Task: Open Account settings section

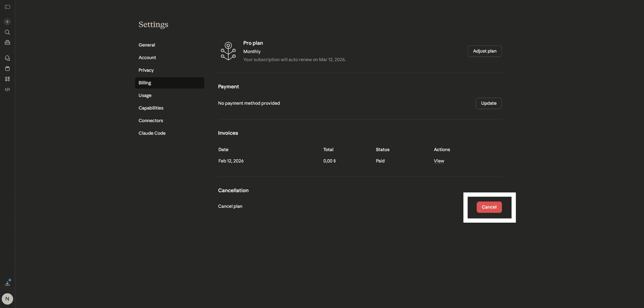Action: tap(147, 58)
